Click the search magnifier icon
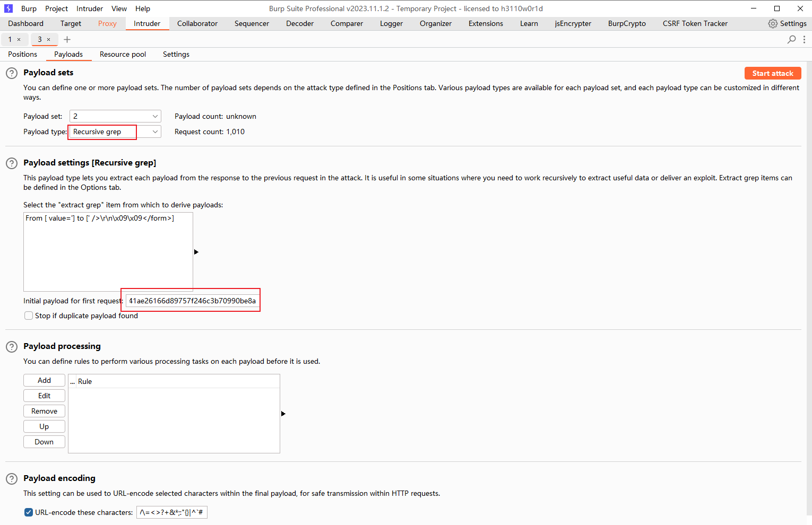 coord(791,39)
